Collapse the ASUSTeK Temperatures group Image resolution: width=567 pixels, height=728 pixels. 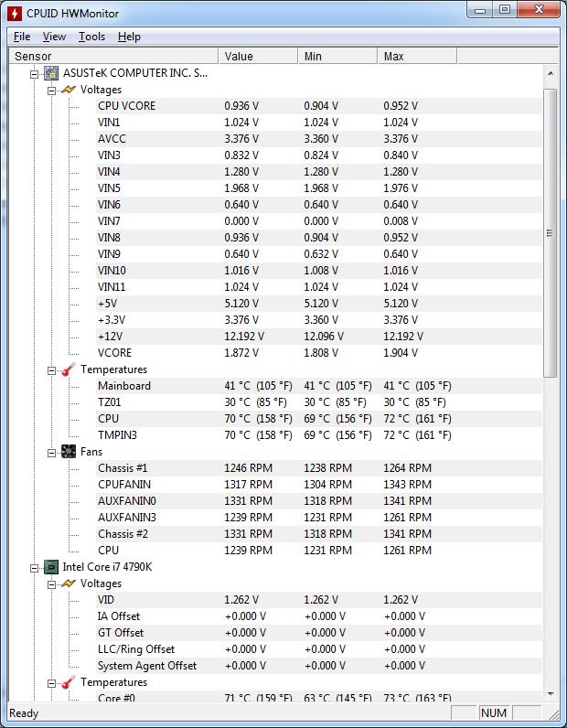(51, 370)
